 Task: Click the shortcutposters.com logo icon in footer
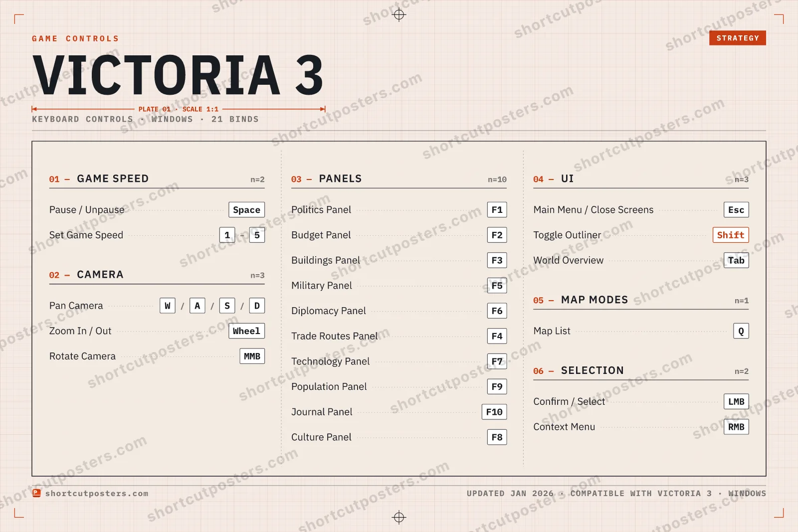[36, 493]
